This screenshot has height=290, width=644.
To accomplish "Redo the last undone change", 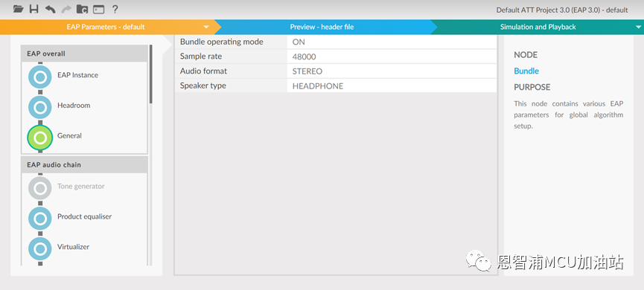I will 66,9.
